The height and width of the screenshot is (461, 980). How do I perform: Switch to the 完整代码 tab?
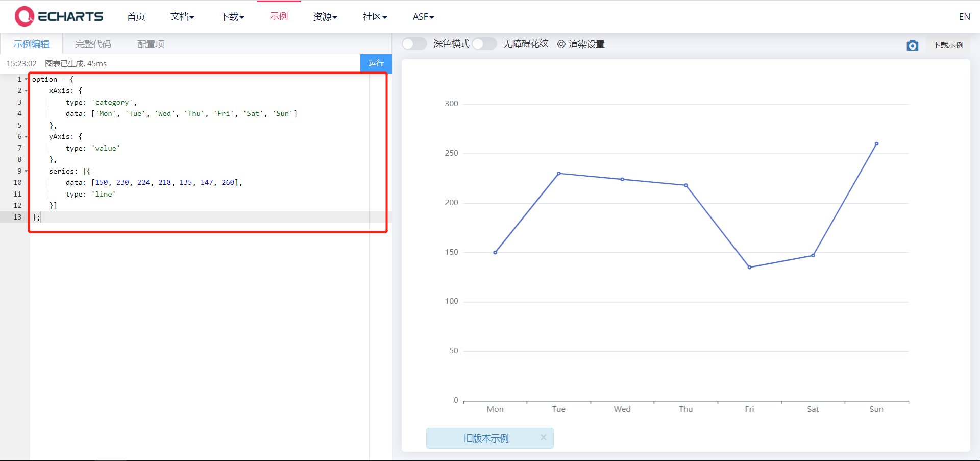(x=92, y=44)
